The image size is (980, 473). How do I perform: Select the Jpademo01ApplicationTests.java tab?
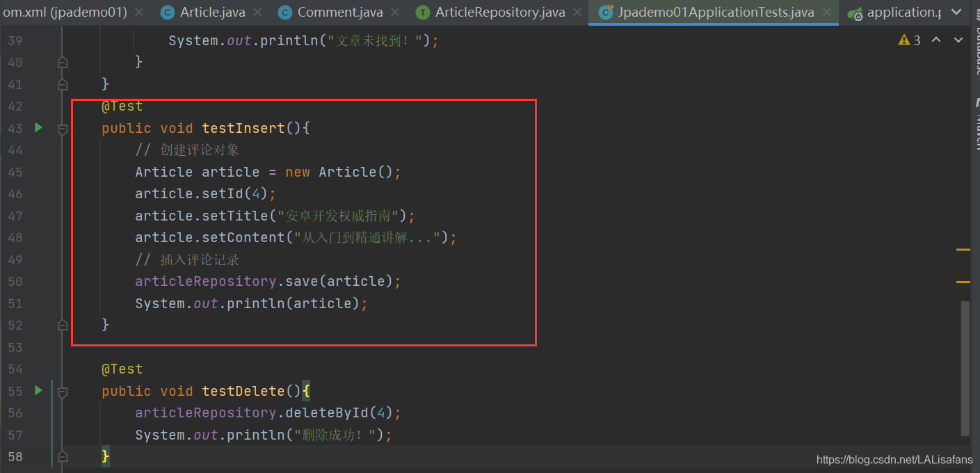(714, 13)
